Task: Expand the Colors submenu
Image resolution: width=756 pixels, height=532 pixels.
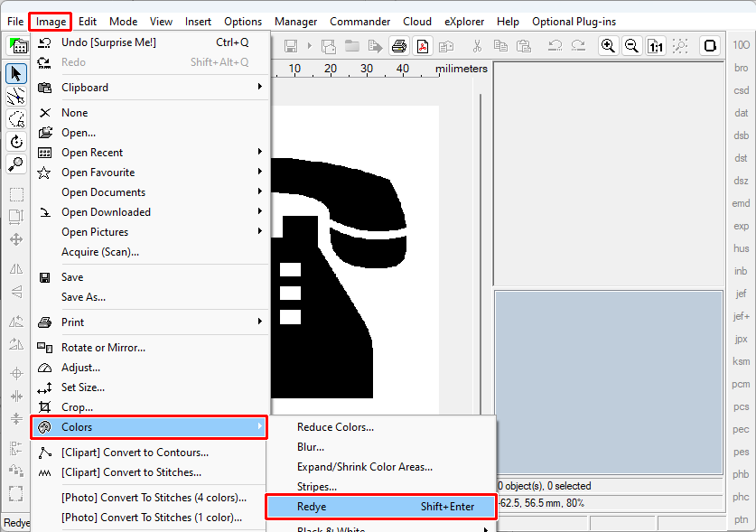Action: [149, 427]
